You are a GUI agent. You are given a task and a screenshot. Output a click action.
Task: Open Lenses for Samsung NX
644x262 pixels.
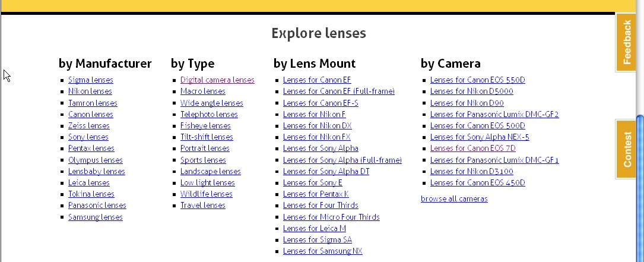point(322,251)
